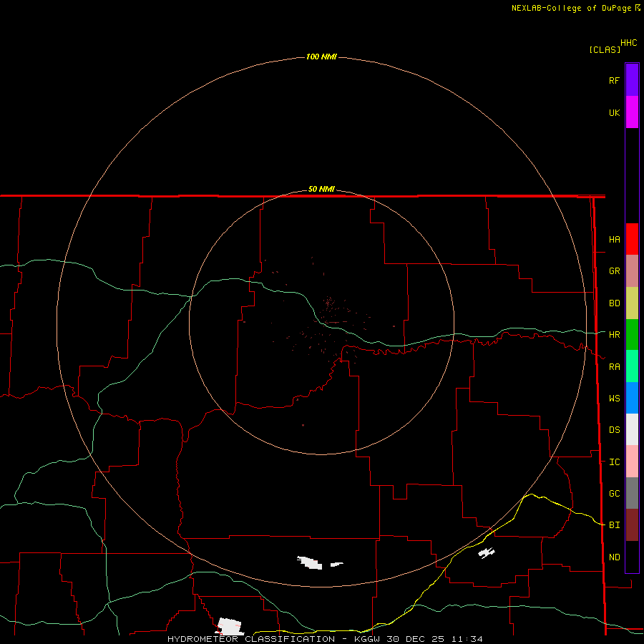Click the DS legend label
The width and height of the screenshot is (644, 644).
point(614,430)
